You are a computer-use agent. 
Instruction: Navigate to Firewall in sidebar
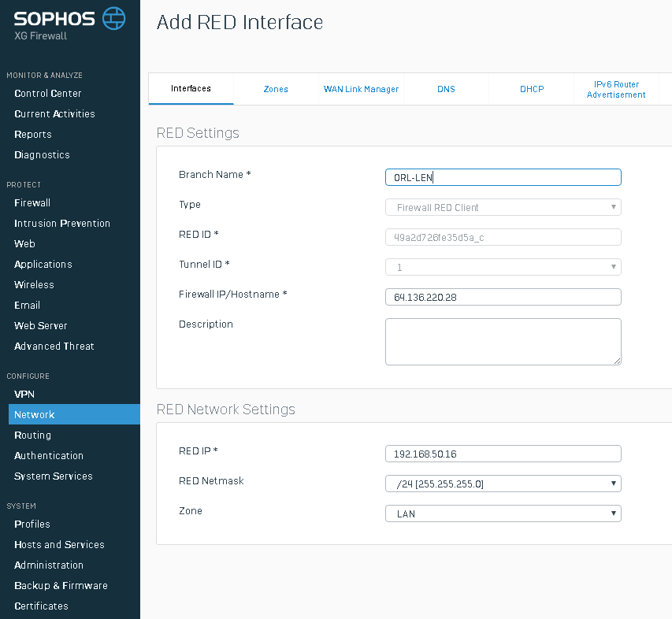(x=32, y=202)
